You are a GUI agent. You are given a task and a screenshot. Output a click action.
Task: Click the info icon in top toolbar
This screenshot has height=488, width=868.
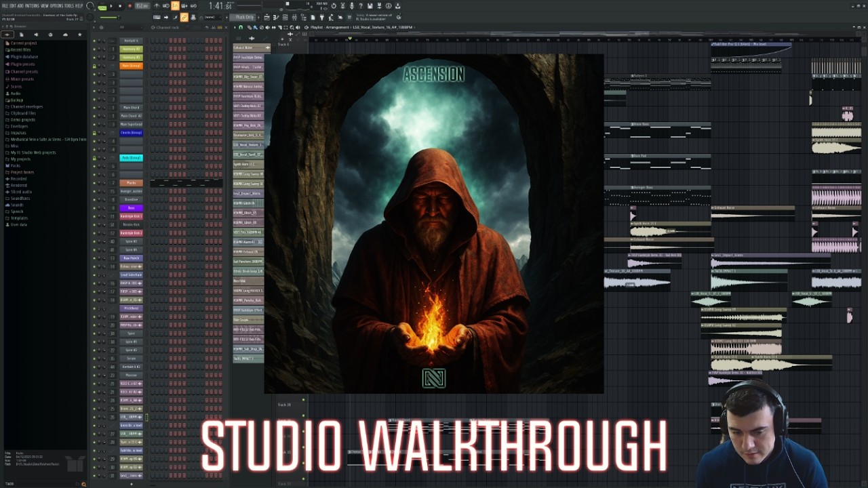click(x=389, y=6)
